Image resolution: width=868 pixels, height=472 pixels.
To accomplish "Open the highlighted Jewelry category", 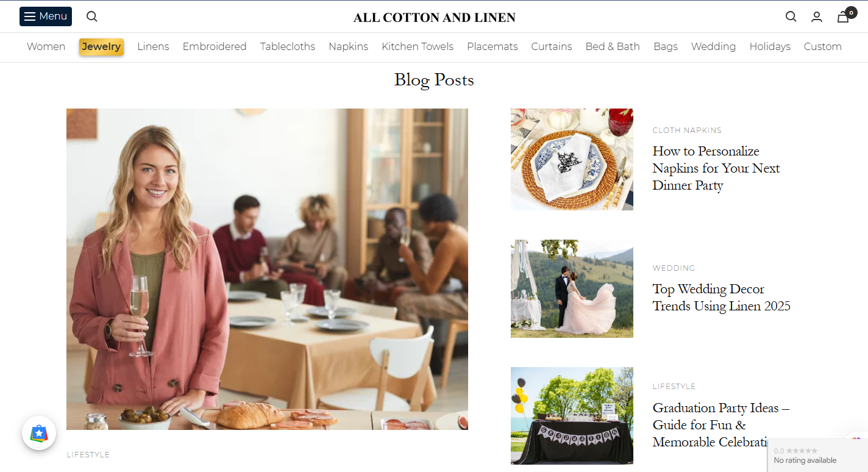I will (x=101, y=46).
